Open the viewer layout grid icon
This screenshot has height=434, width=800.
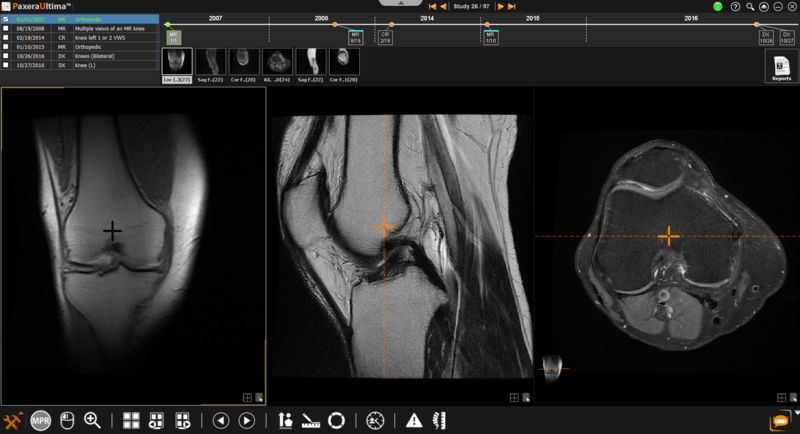pos(131,420)
